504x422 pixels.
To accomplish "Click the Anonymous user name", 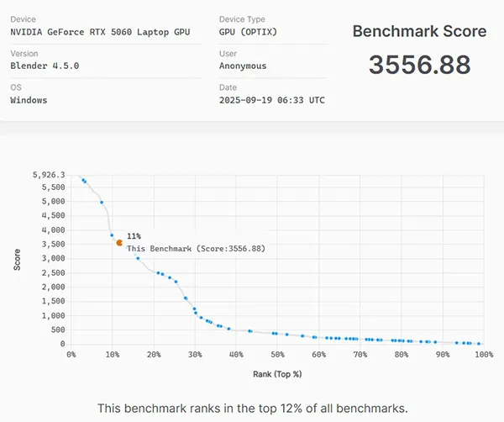I will pyautogui.click(x=243, y=66).
